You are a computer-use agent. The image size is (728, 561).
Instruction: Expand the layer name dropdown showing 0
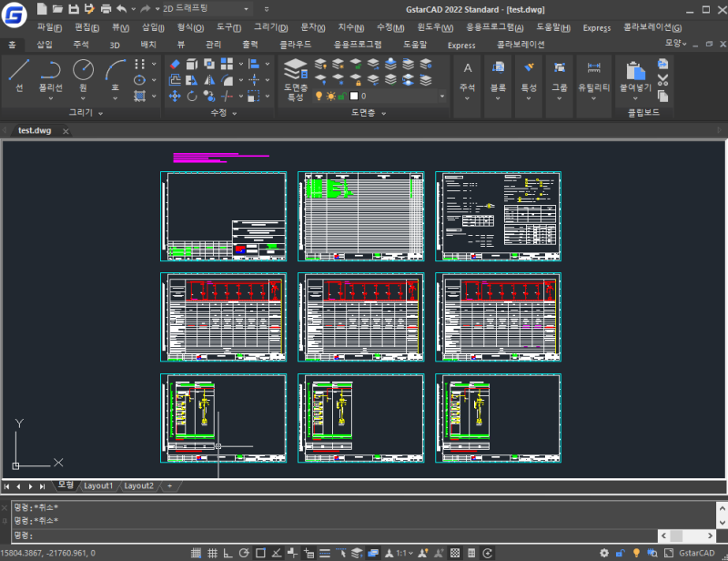point(442,97)
